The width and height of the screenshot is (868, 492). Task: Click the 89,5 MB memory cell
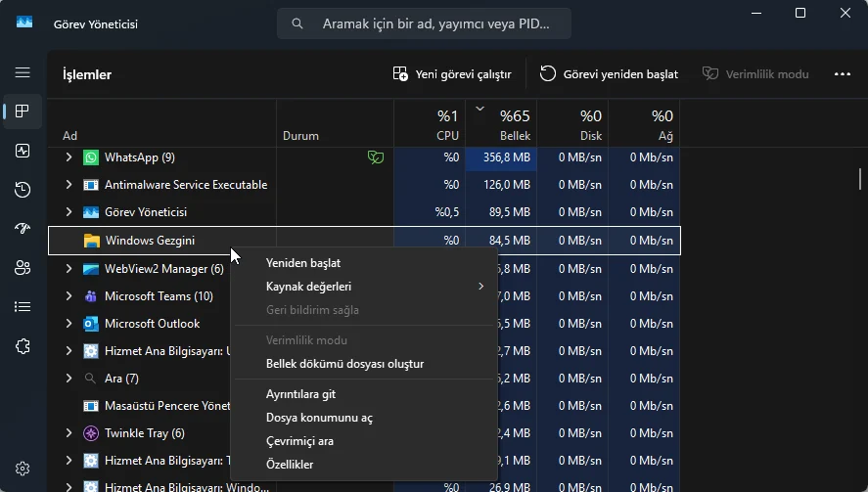(501, 212)
